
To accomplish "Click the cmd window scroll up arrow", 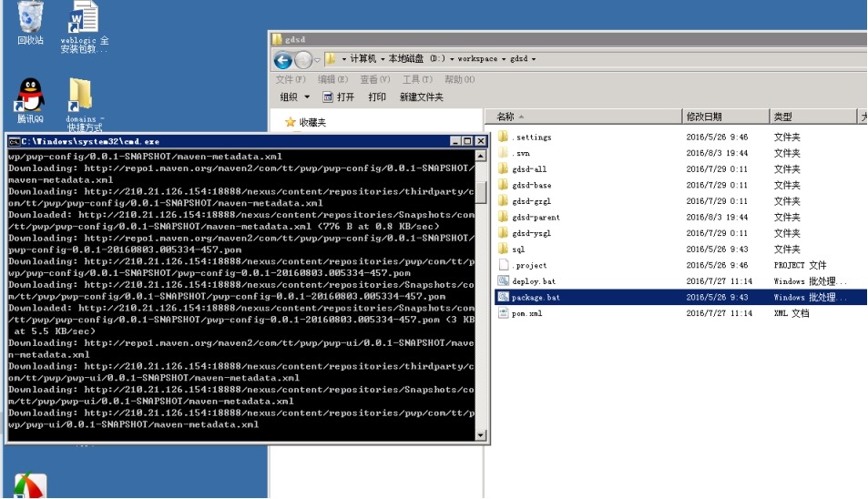I will click(x=481, y=157).
